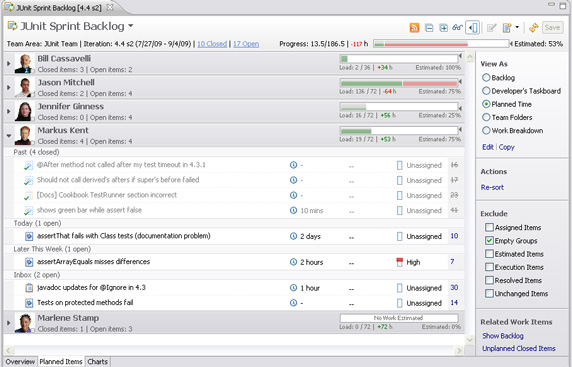The image size is (572, 367).
Task: Click work item icon beside 'Tests on protected methods fail'
Action: click(29, 303)
